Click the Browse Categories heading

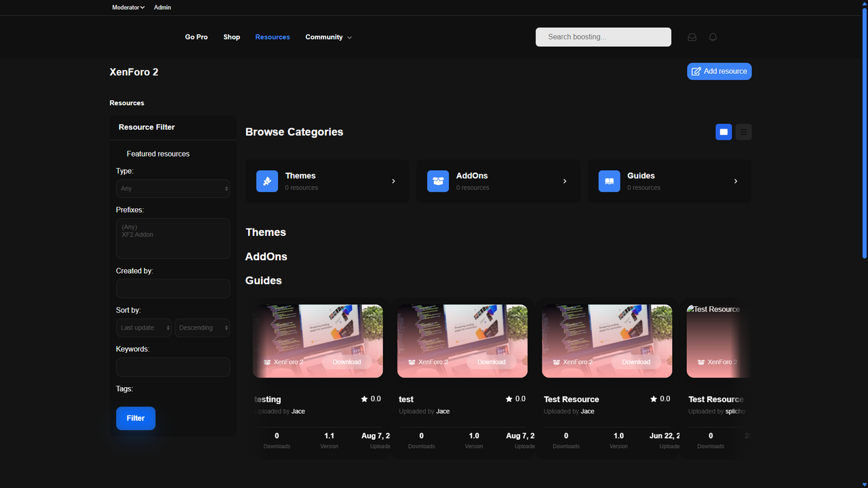point(294,132)
